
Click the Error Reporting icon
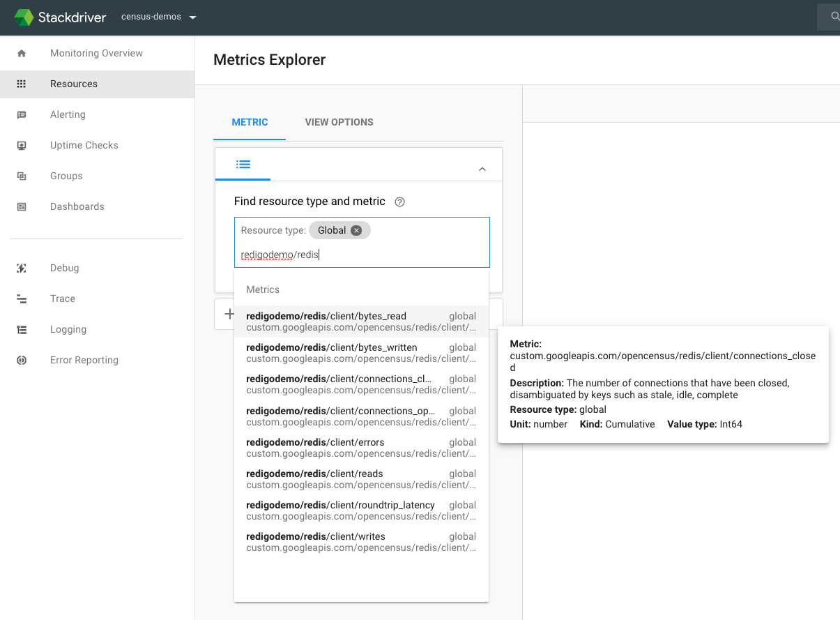point(22,360)
